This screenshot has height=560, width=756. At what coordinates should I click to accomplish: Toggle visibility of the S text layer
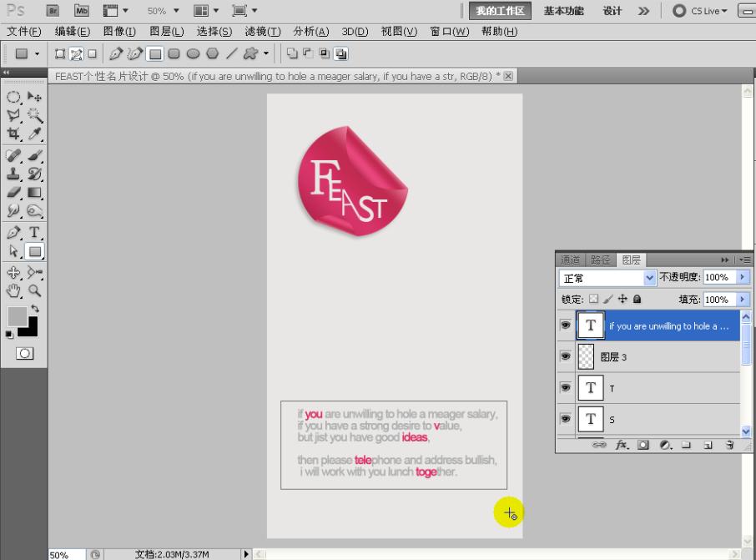pos(566,418)
